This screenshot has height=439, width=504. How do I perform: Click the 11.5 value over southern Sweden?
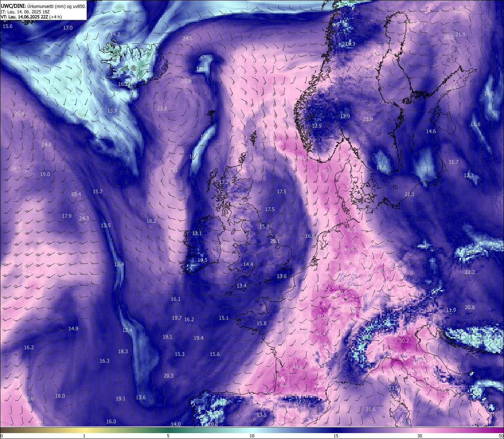381,168
